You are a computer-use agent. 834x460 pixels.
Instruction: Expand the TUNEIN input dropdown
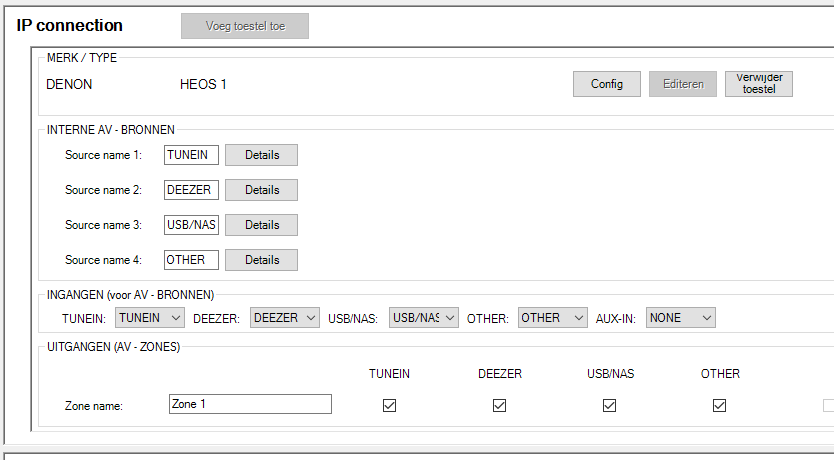tap(150, 318)
